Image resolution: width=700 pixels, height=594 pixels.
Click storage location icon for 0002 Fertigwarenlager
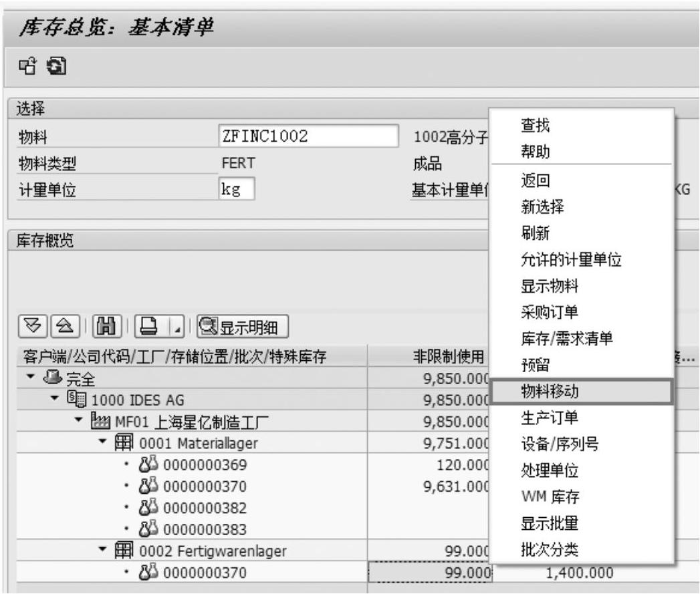click(x=124, y=550)
